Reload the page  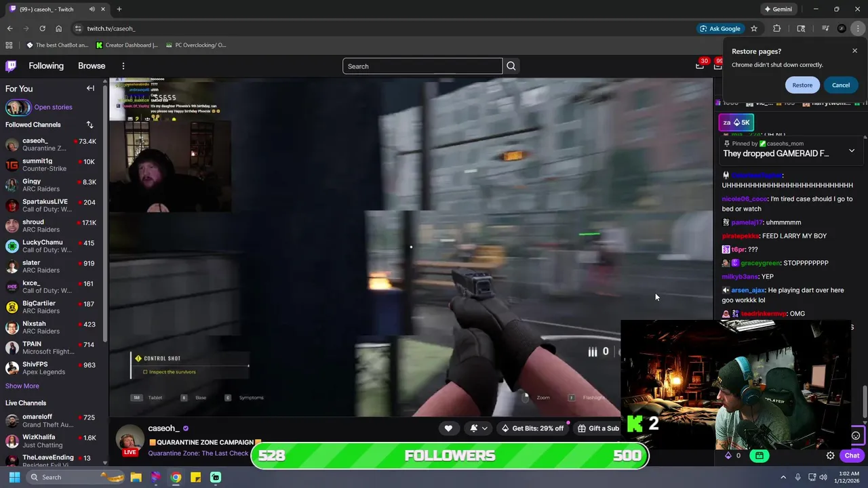pyautogui.click(x=42, y=28)
